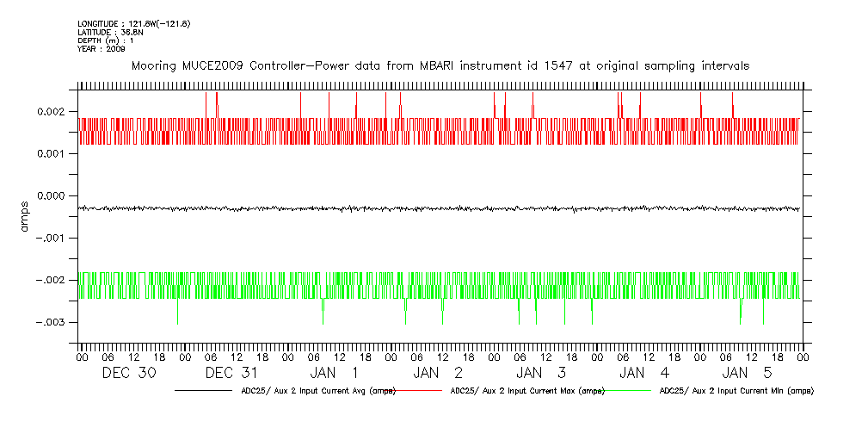Select the LONGITUDE metadata text

tap(133, 23)
